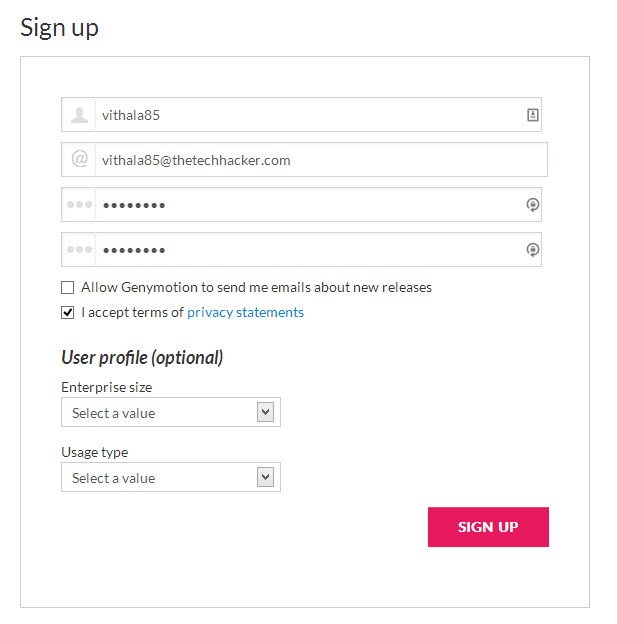Viewport: 617px width, 624px height.
Task: Click the password manager icon in first password field
Action: (x=533, y=205)
